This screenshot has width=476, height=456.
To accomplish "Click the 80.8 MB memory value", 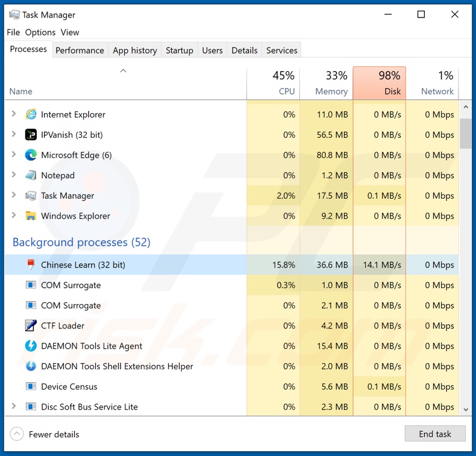I will pos(333,155).
